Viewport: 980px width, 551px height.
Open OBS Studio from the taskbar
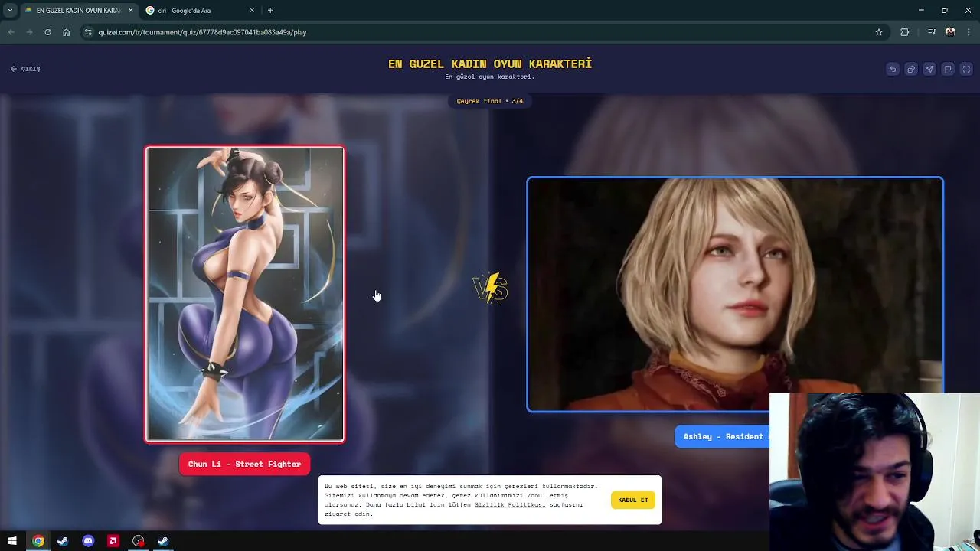point(138,541)
